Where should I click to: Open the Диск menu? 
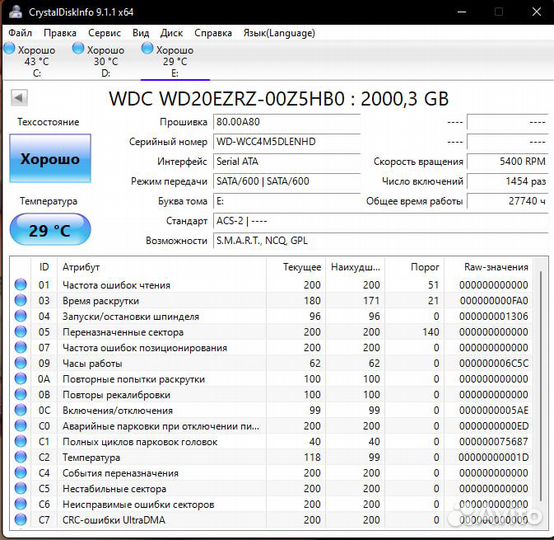point(171,33)
